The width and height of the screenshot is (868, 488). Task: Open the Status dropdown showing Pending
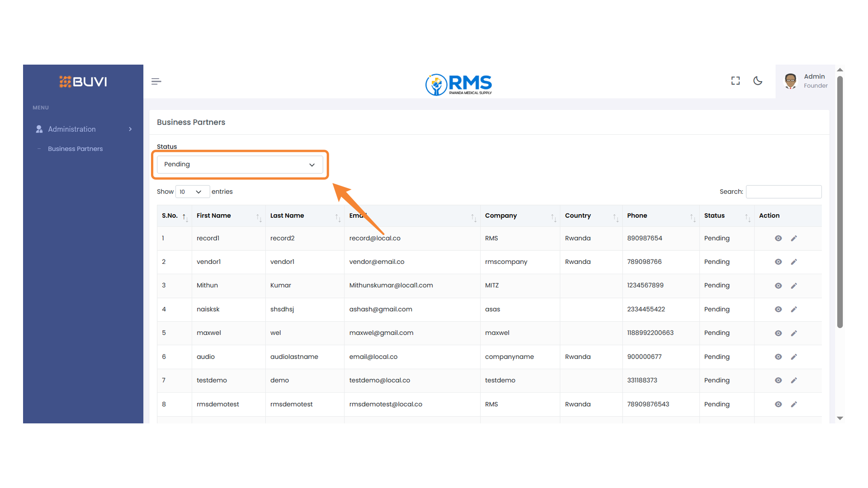(x=240, y=164)
